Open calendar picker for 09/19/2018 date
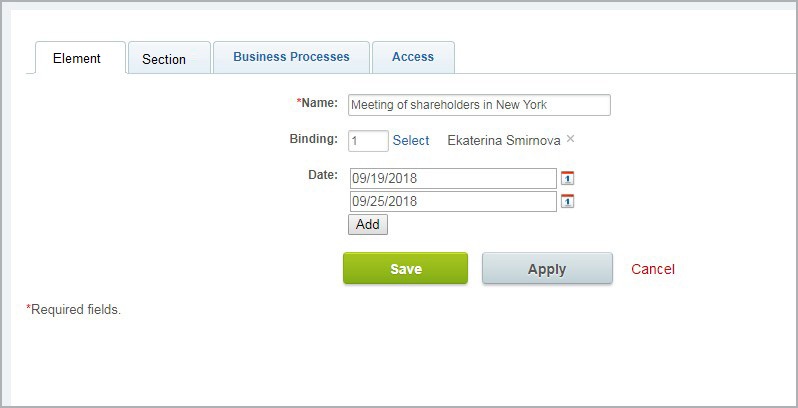The image size is (798, 408). tap(567, 179)
